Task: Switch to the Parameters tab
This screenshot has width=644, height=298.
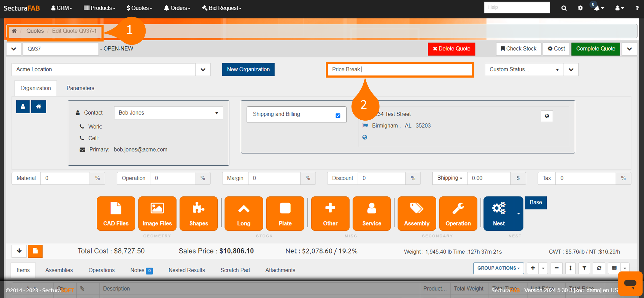Action: coord(80,88)
